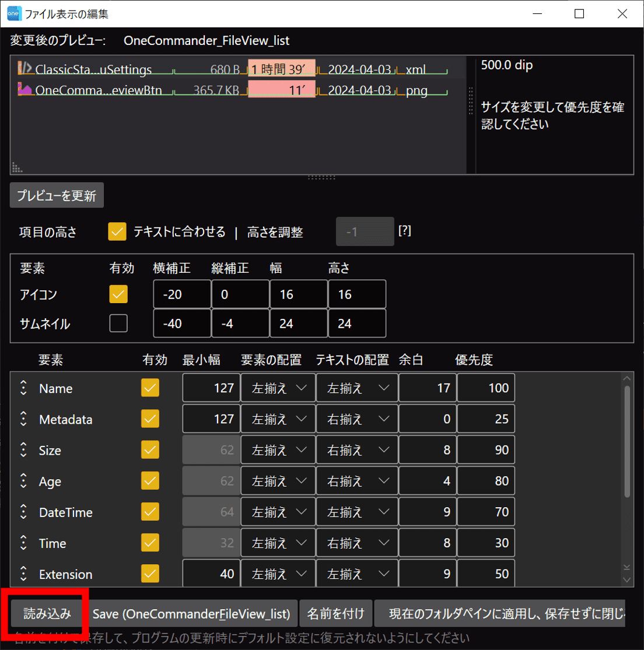Click the Age row reorder handle
The image size is (644, 650).
coord(24,481)
